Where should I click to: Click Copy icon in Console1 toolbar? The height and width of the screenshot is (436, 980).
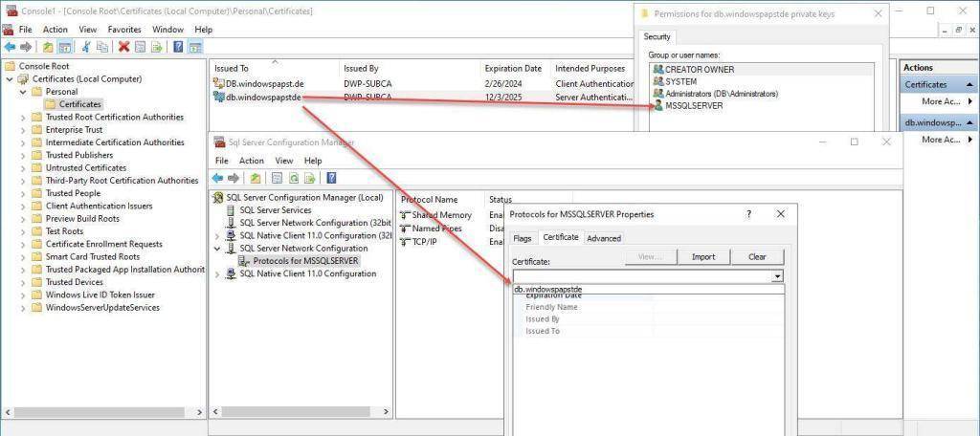pyautogui.click(x=102, y=47)
